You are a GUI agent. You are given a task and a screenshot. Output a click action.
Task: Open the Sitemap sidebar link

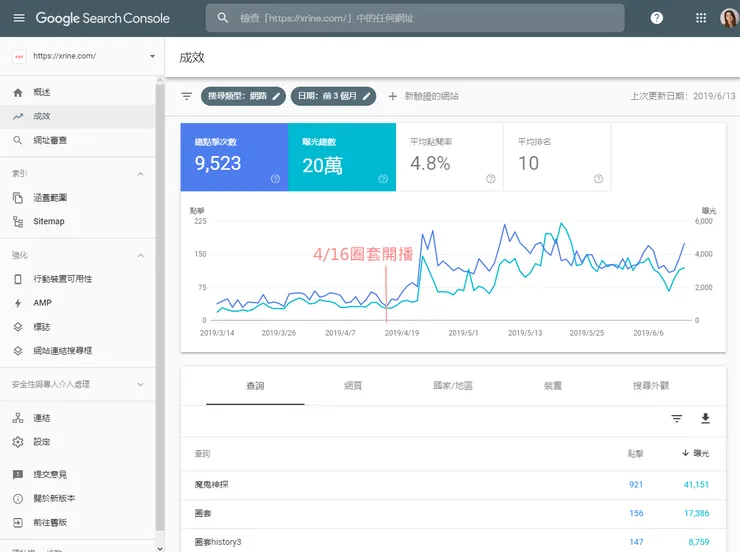tap(48, 221)
